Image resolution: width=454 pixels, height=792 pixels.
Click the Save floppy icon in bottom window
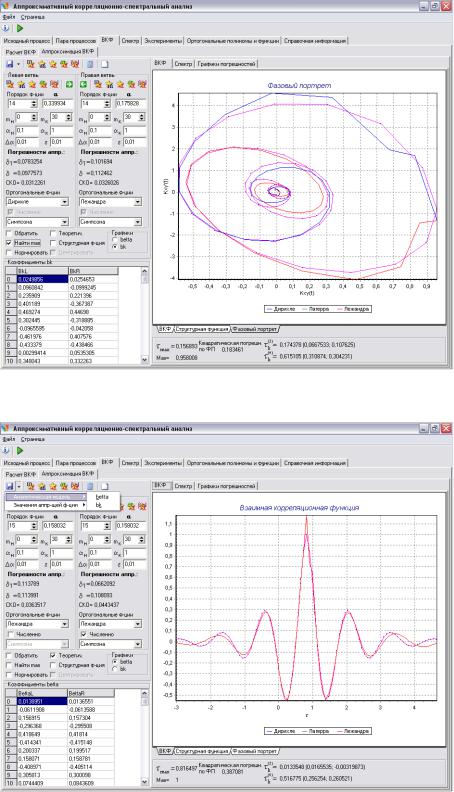coord(10,486)
